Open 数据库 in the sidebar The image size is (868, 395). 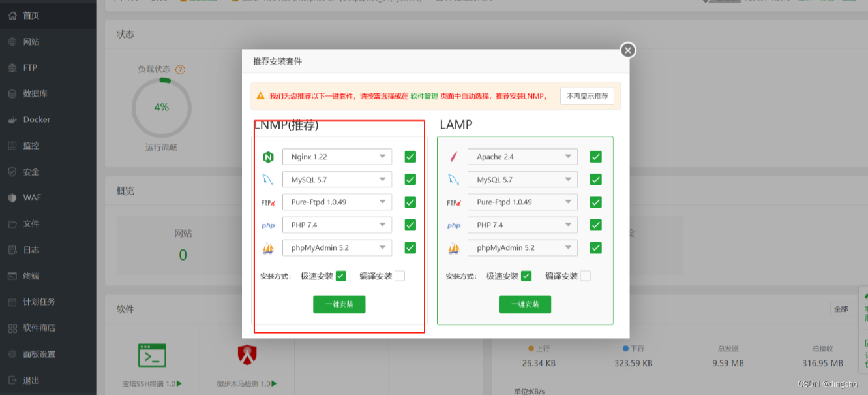(x=48, y=93)
